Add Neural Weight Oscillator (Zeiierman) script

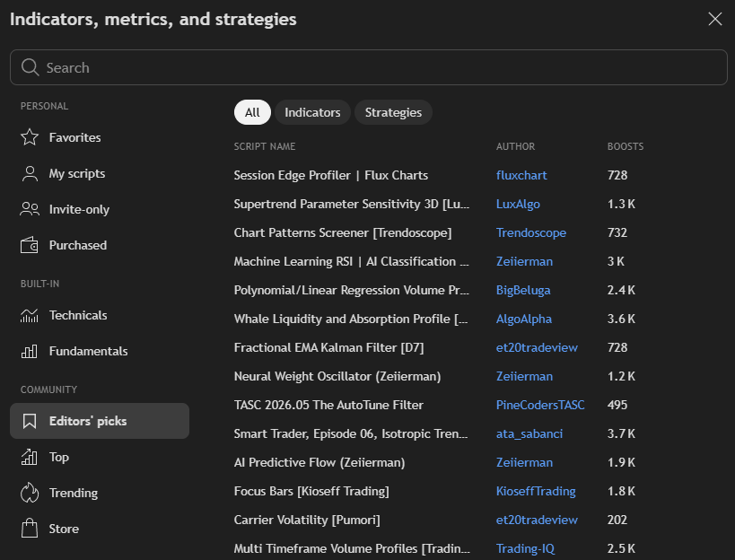coord(337,376)
